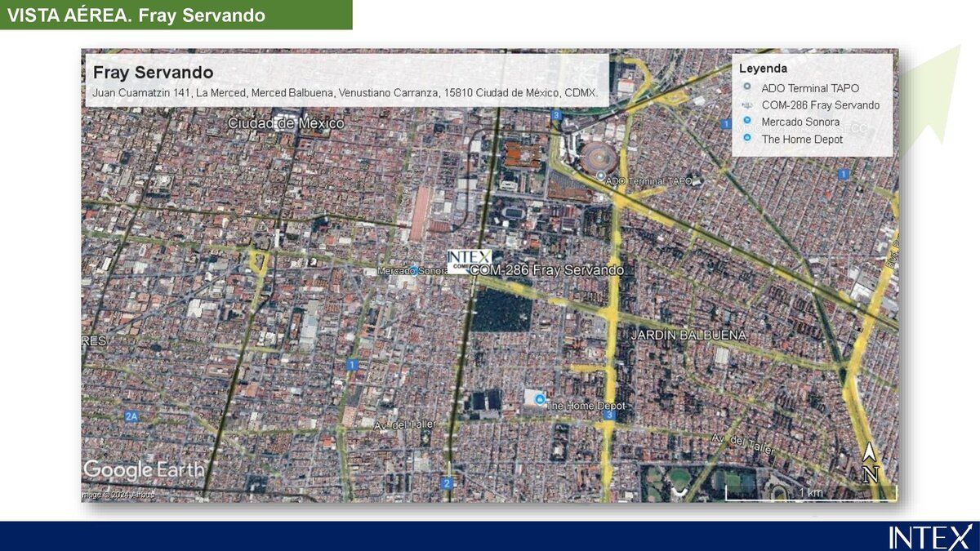Viewport: 980px width, 551px height.
Task: Click the COM-286 Fray Servando map label
Action: tap(547, 270)
